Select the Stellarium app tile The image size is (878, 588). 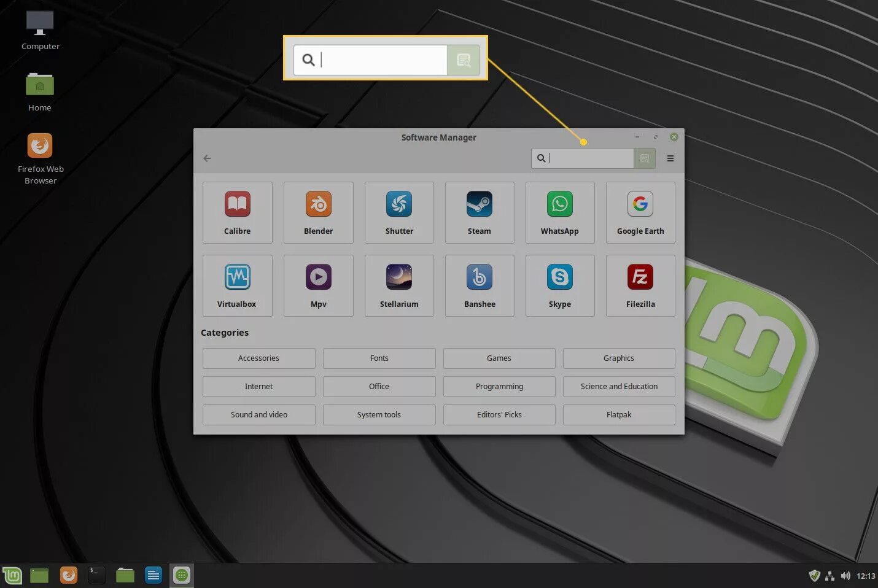point(399,285)
